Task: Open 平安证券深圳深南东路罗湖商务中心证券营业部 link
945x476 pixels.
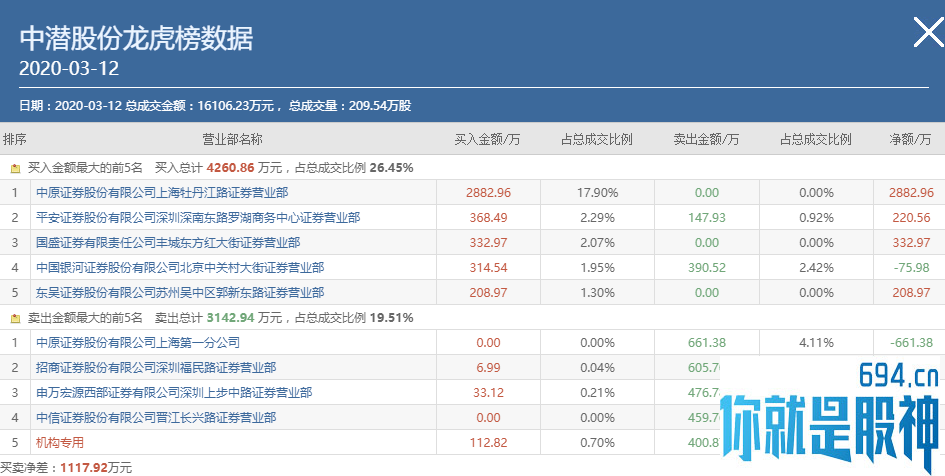Action: pyautogui.click(x=198, y=218)
